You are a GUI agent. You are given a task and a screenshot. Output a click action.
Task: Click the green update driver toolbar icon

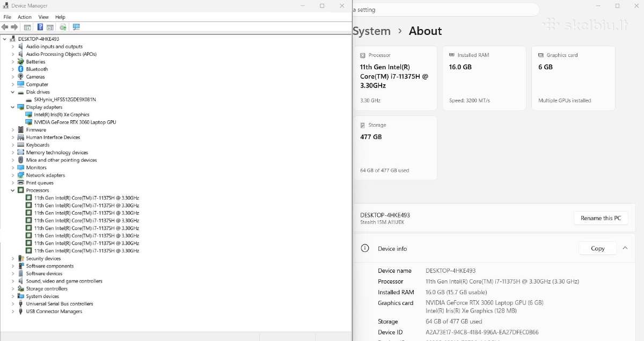point(63,27)
